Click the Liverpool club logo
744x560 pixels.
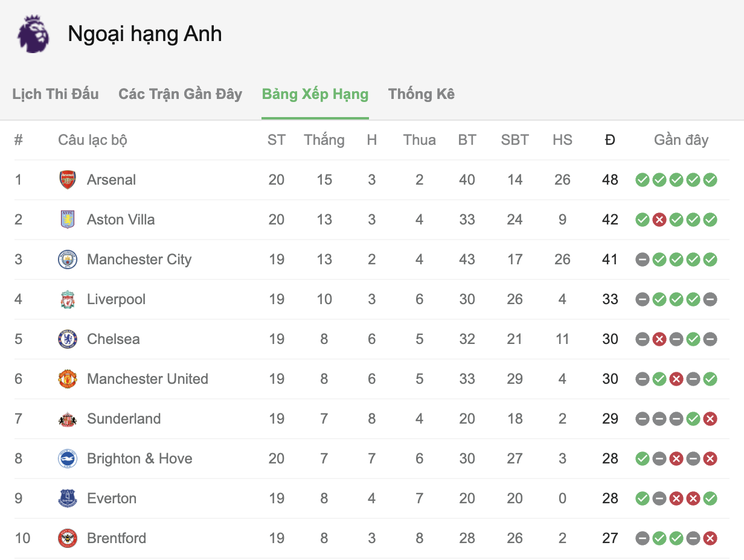[x=67, y=299]
